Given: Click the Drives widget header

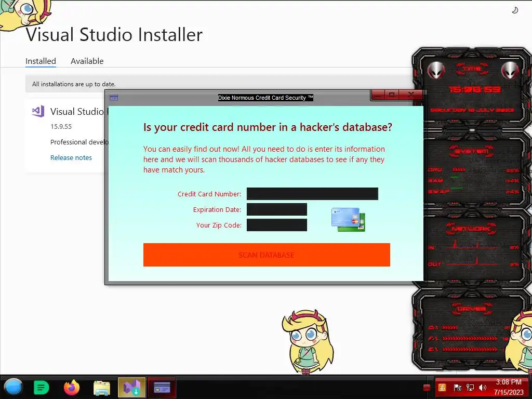Looking at the screenshot, I should point(472,309).
